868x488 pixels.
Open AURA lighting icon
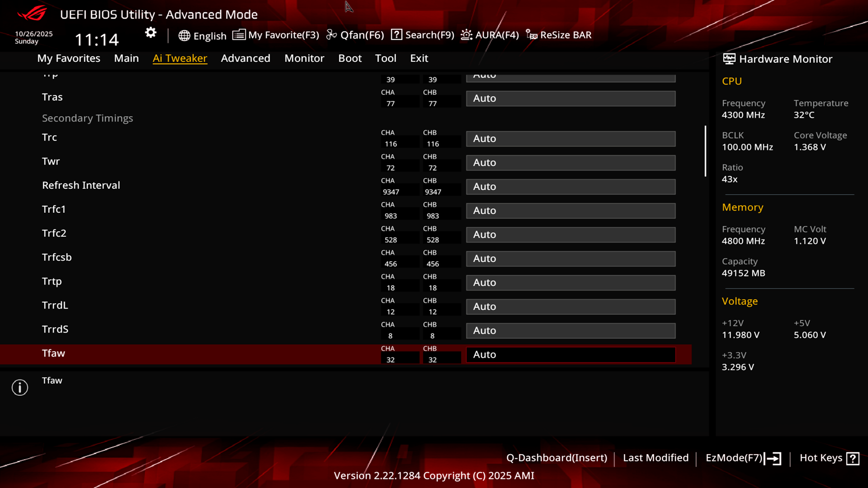tap(467, 35)
